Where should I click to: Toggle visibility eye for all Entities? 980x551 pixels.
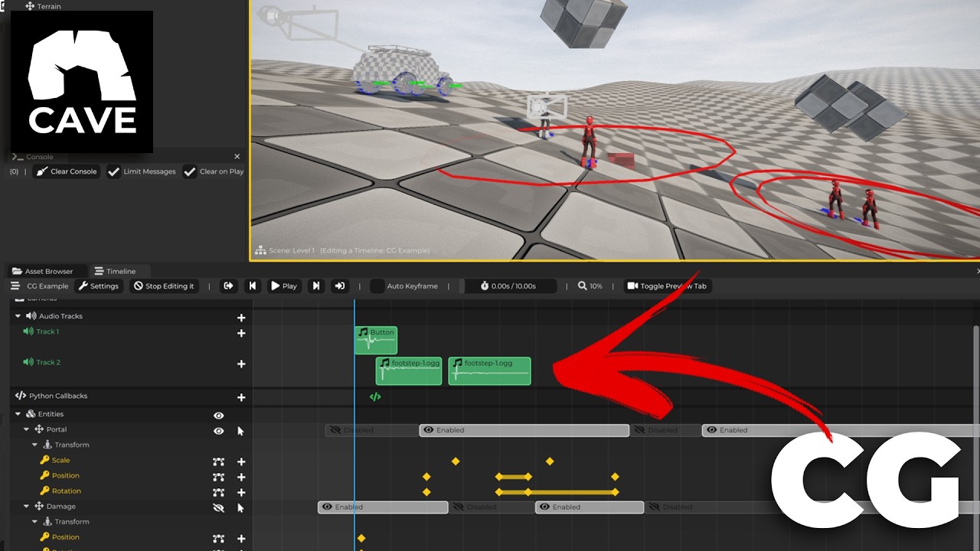pos(219,416)
